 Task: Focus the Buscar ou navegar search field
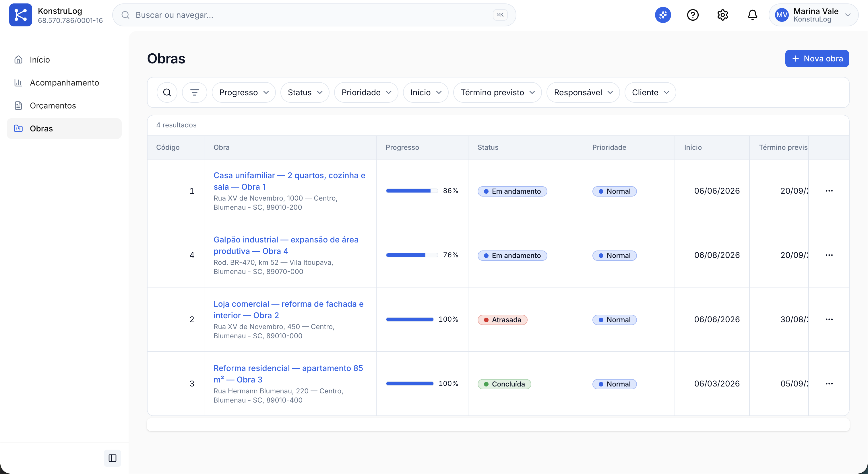point(314,15)
